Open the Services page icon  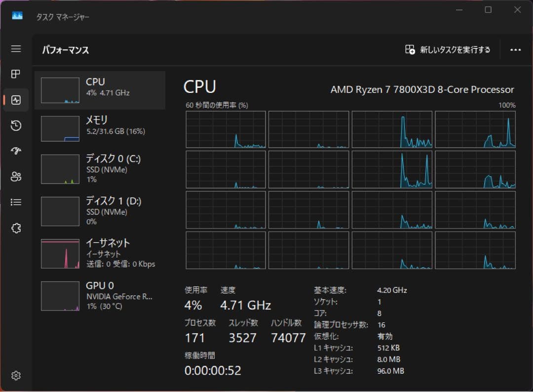tap(16, 228)
